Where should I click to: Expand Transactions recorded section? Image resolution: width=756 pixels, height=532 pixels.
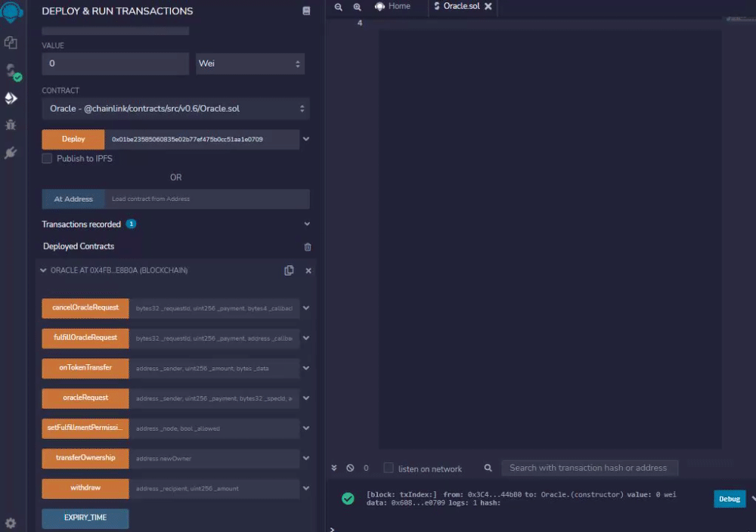307,224
